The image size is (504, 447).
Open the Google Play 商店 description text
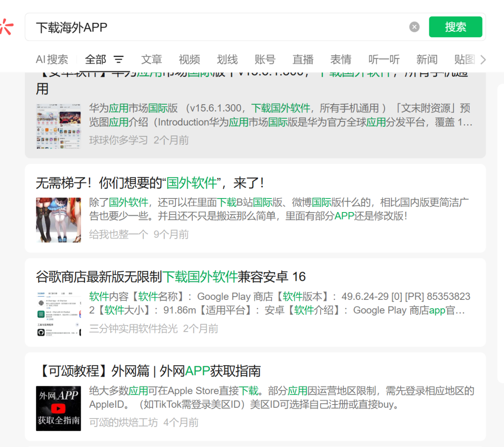tap(280, 303)
